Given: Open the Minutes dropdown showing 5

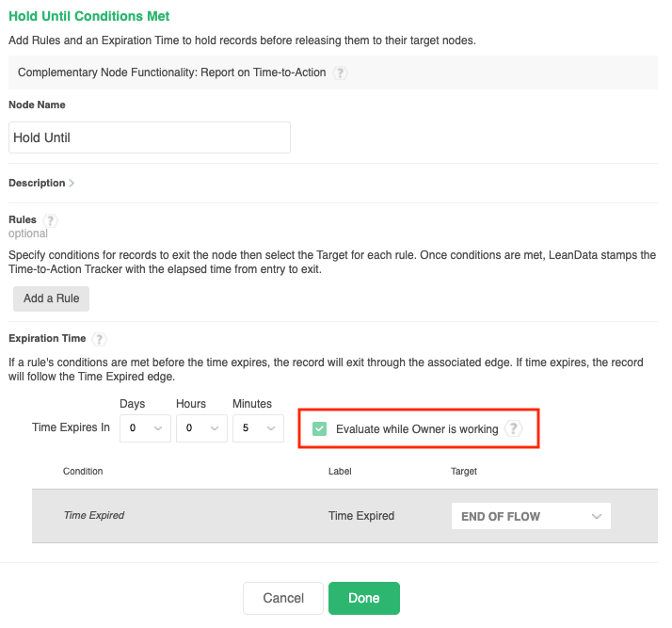Looking at the screenshot, I should pos(258,428).
